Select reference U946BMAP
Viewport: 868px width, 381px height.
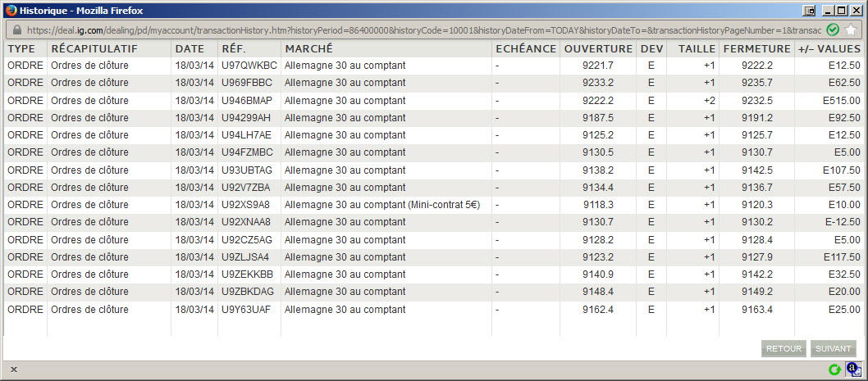247,101
